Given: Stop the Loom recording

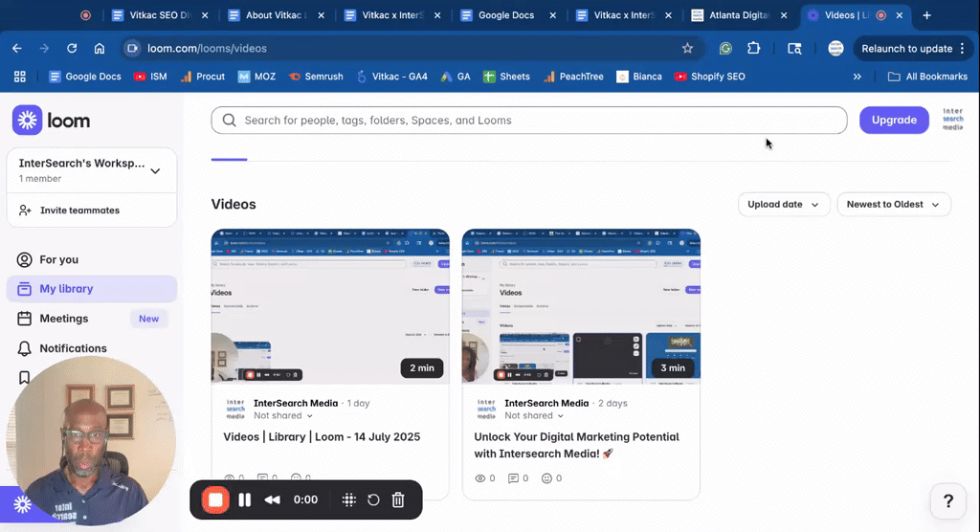Looking at the screenshot, I should pyautogui.click(x=215, y=500).
